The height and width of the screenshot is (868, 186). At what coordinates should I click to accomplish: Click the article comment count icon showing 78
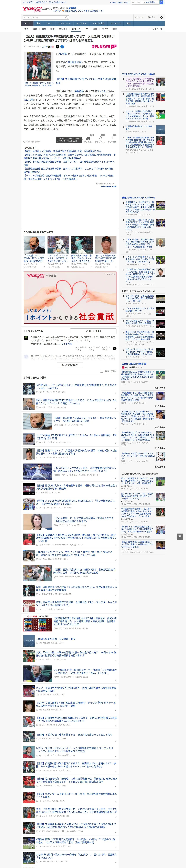click(x=44, y=47)
